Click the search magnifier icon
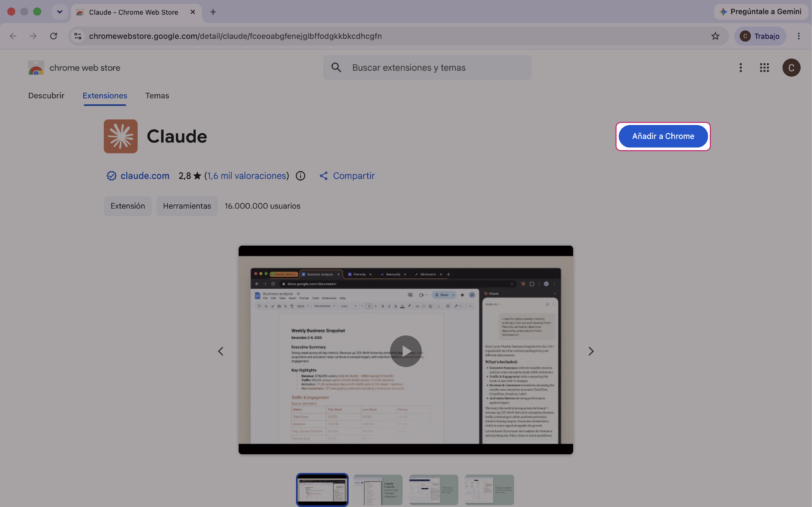The height and width of the screenshot is (507, 812). pyautogui.click(x=336, y=67)
